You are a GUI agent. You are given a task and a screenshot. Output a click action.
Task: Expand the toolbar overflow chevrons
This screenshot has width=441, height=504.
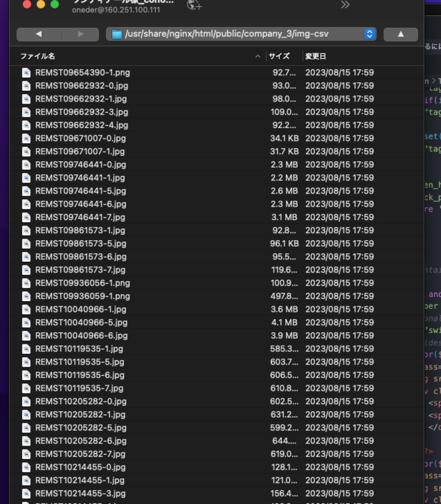(345, 5)
